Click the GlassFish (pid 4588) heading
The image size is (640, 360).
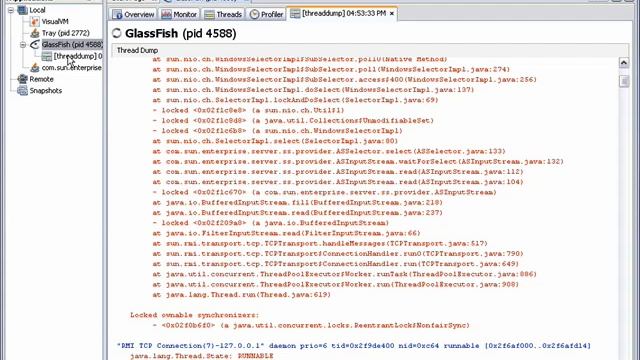tap(180, 33)
